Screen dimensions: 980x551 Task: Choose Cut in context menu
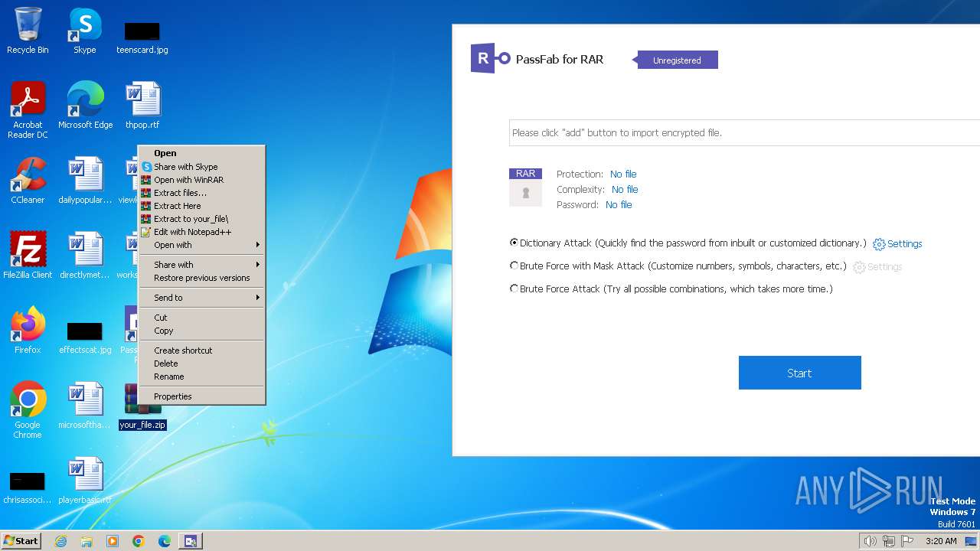click(202, 318)
